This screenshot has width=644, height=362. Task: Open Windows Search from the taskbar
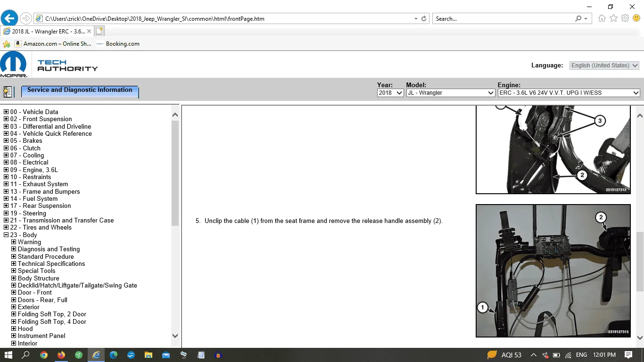(26, 355)
